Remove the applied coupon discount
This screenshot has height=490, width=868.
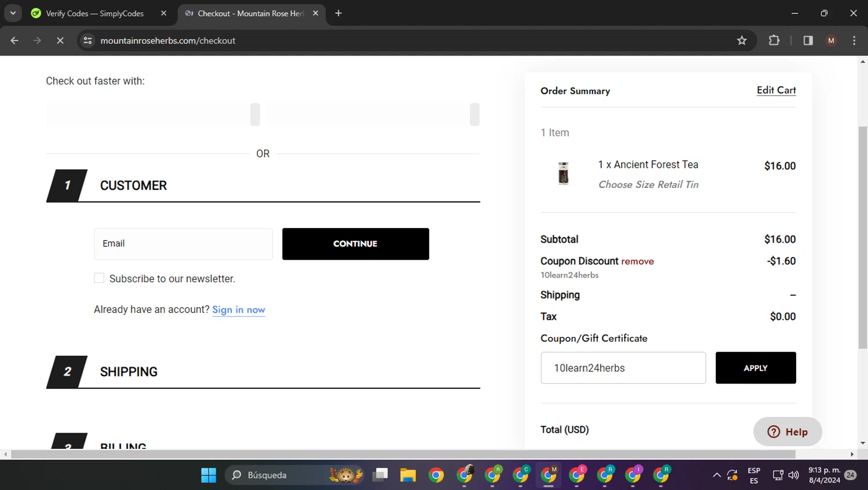pyautogui.click(x=637, y=261)
